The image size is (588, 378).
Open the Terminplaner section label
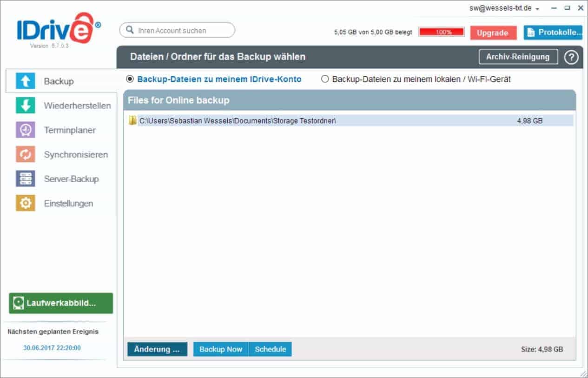70,130
